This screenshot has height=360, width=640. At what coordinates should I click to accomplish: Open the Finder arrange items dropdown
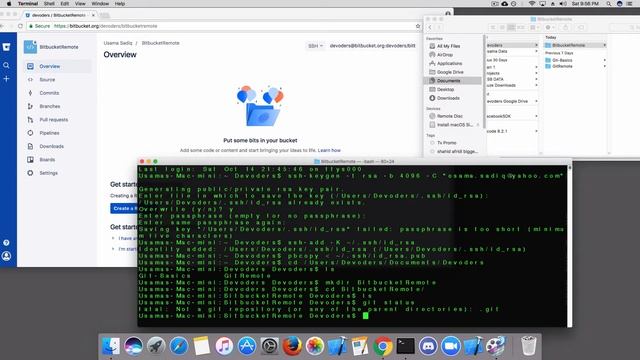point(533,27)
